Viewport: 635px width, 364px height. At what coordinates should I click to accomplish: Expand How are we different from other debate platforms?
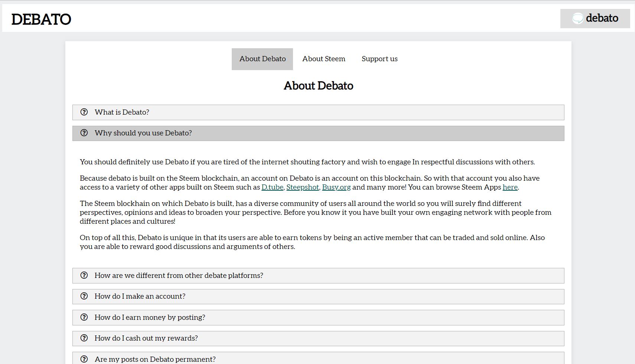(318, 276)
